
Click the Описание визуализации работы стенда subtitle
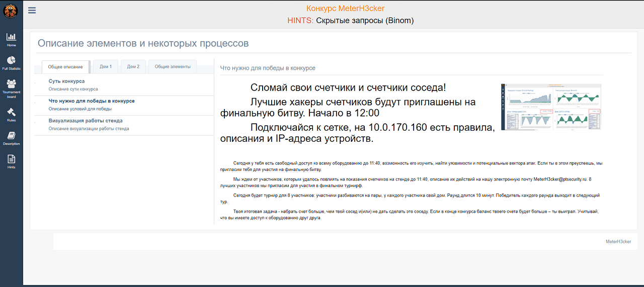pyautogui.click(x=89, y=129)
